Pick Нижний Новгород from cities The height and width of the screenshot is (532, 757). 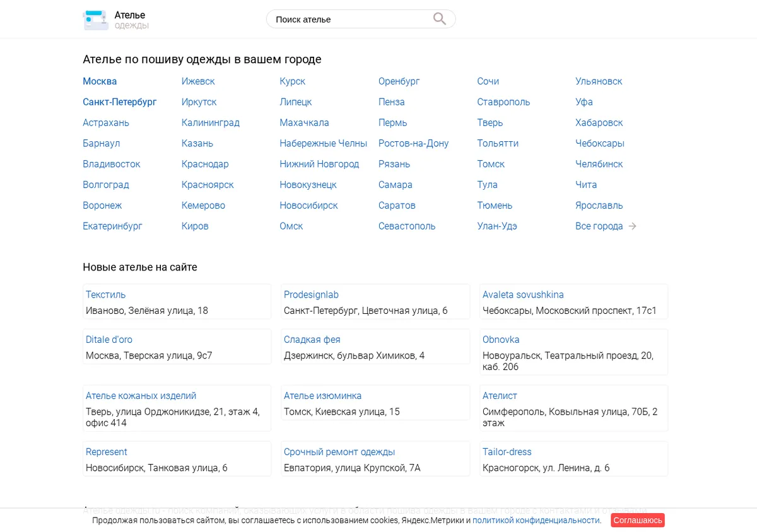click(319, 164)
